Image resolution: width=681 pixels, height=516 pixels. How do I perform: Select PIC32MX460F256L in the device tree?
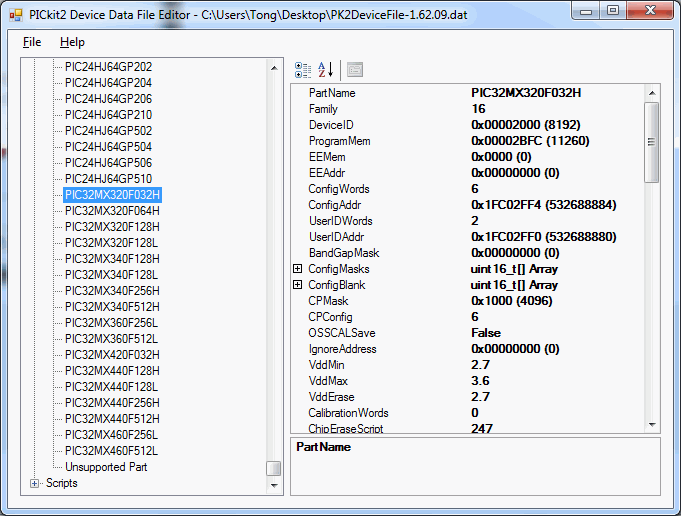tap(112, 435)
